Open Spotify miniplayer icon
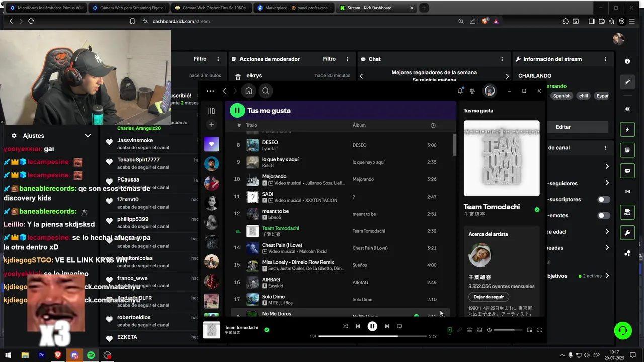 [x=529, y=330]
